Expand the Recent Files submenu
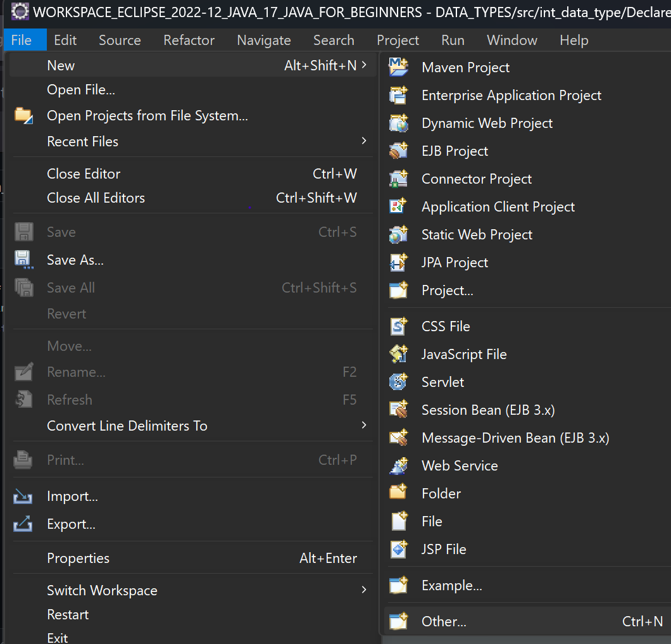 pyautogui.click(x=364, y=141)
